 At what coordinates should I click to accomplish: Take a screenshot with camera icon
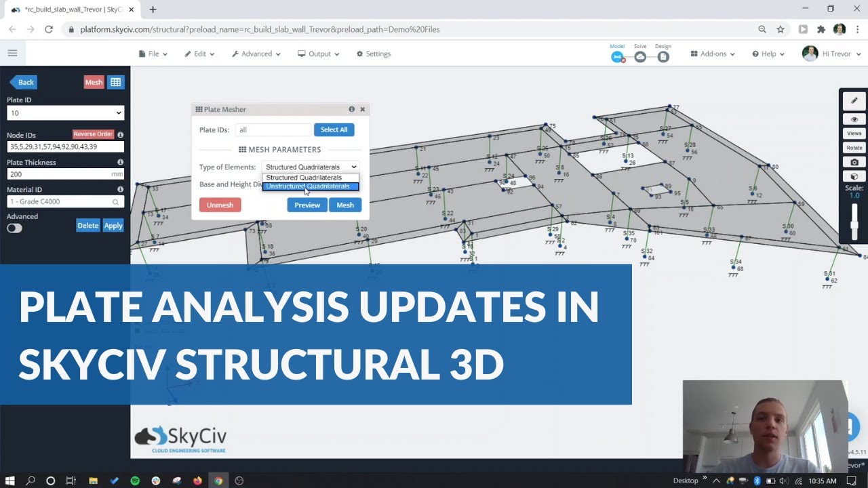(x=854, y=162)
